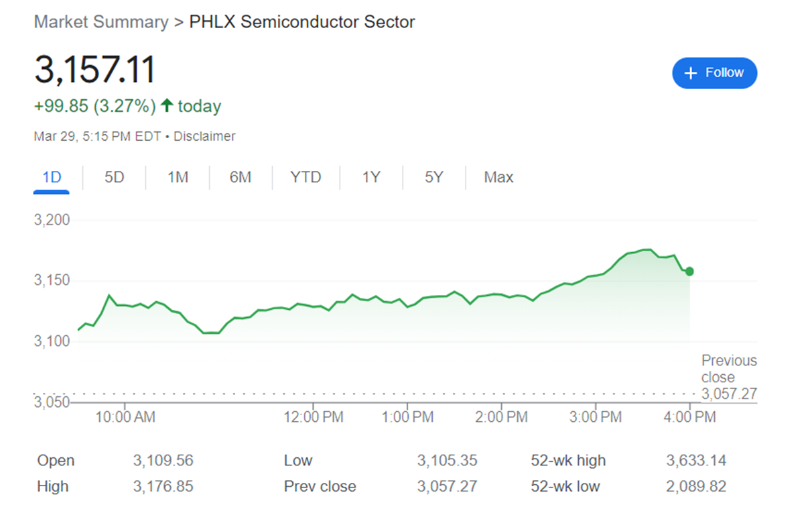Click the plus icon in Follow button
Image resolution: width=812 pixels, height=511 pixels.
pos(691,73)
